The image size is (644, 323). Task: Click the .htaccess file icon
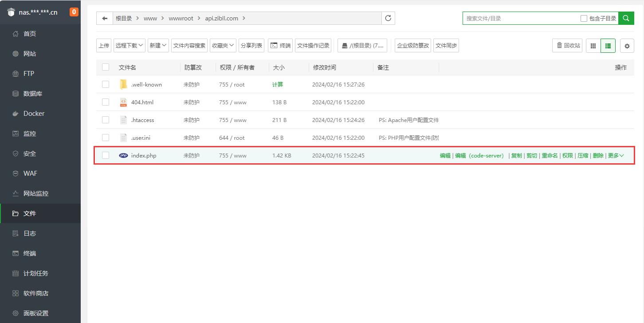pyautogui.click(x=123, y=120)
